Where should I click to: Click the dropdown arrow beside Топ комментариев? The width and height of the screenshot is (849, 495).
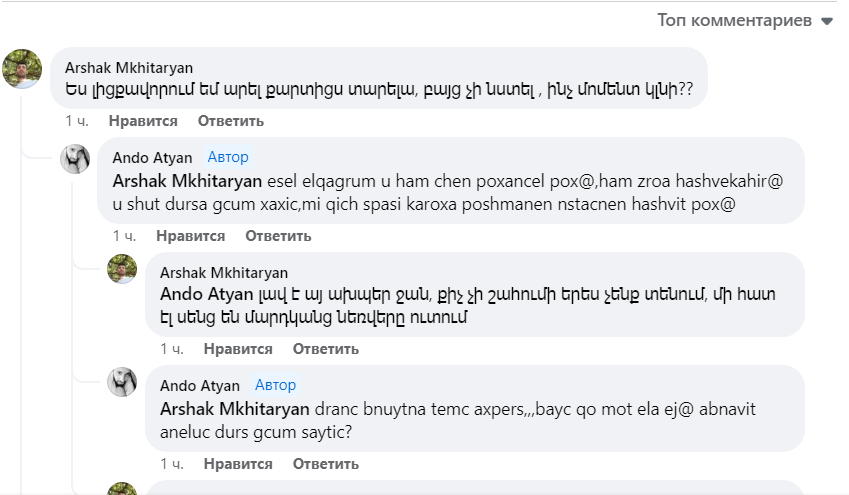coord(826,22)
